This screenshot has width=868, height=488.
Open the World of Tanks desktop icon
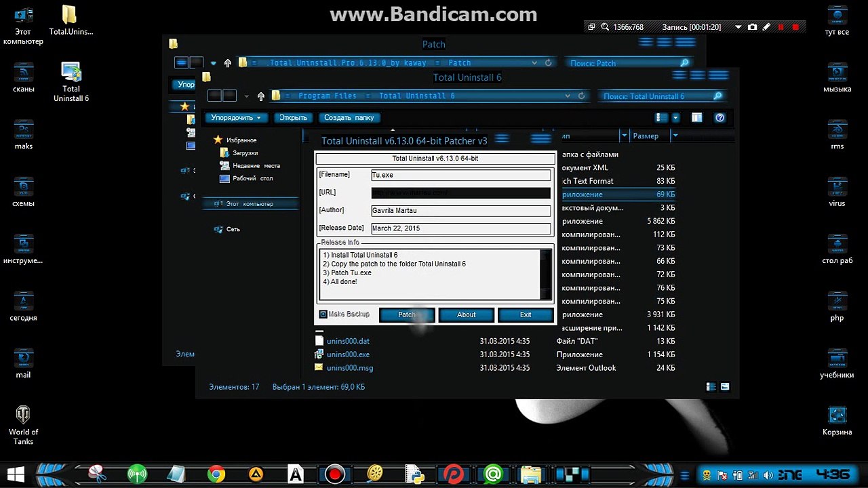point(24,426)
